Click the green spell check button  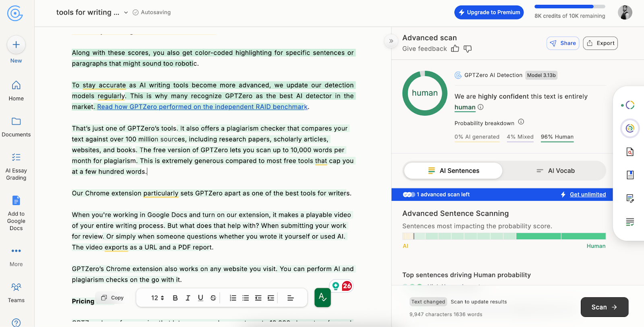point(322,298)
